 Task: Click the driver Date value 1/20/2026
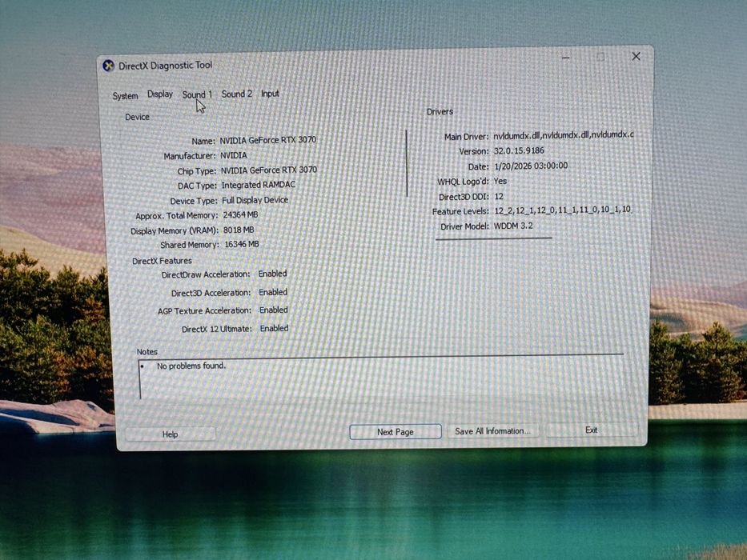point(531,166)
